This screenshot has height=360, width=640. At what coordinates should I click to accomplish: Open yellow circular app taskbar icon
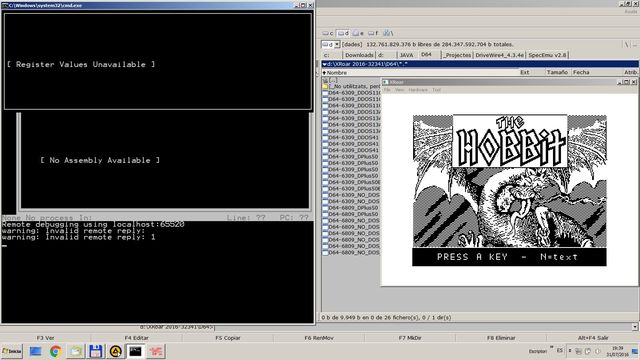116,351
